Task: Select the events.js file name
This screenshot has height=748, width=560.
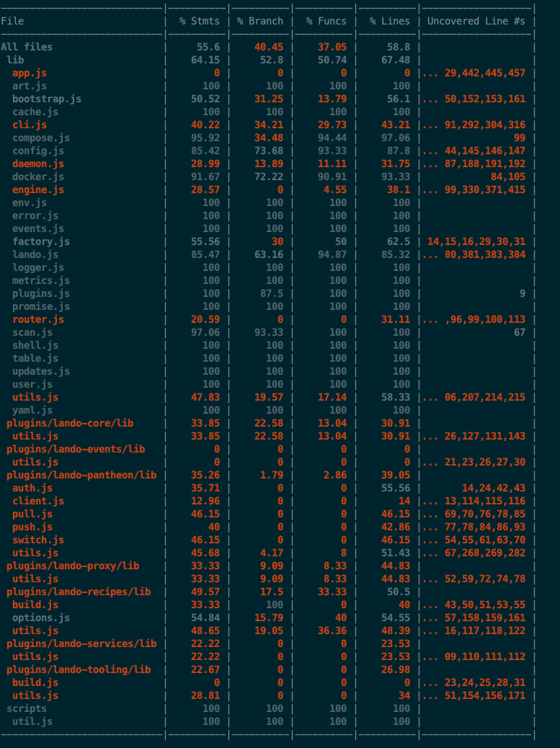Action: 38,228
